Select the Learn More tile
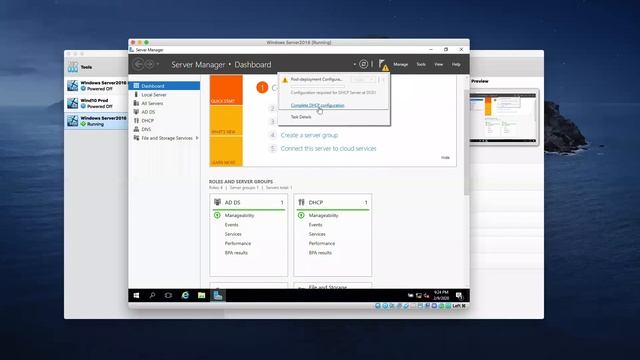This screenshot has width=640, height=360. click(226, 151)
